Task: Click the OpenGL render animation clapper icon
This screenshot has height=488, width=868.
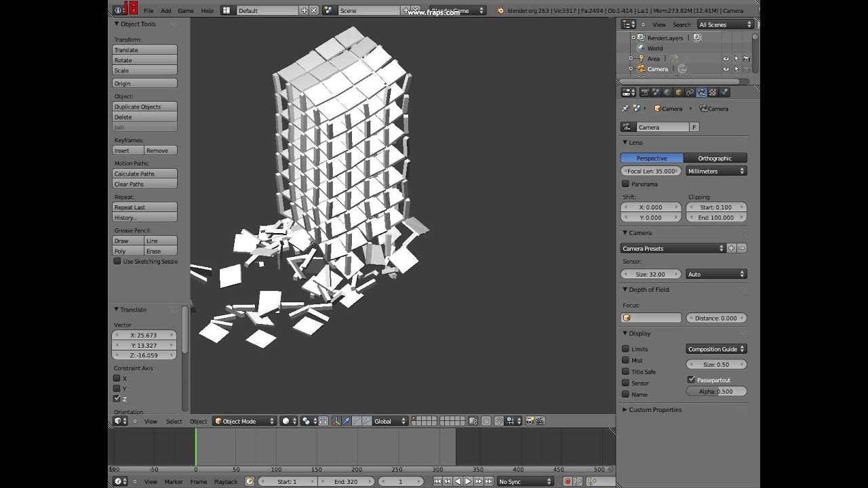Action: coord(540,421)
